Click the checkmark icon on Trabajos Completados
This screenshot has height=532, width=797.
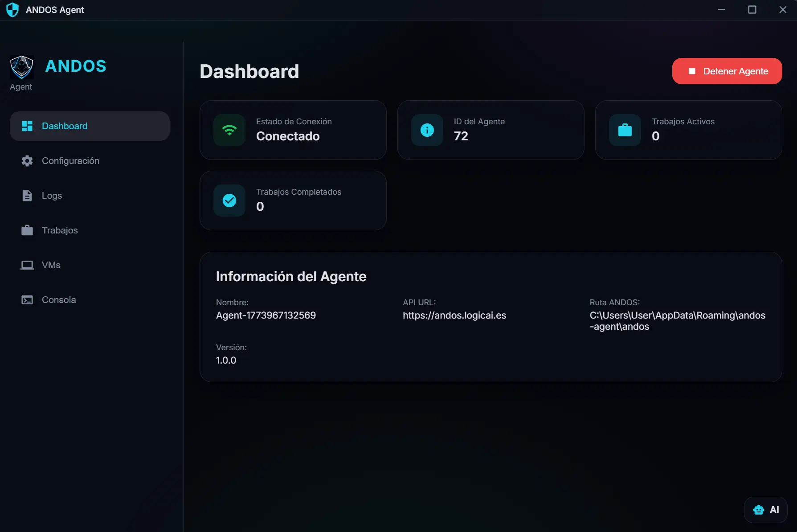click(x=229, y=201)
